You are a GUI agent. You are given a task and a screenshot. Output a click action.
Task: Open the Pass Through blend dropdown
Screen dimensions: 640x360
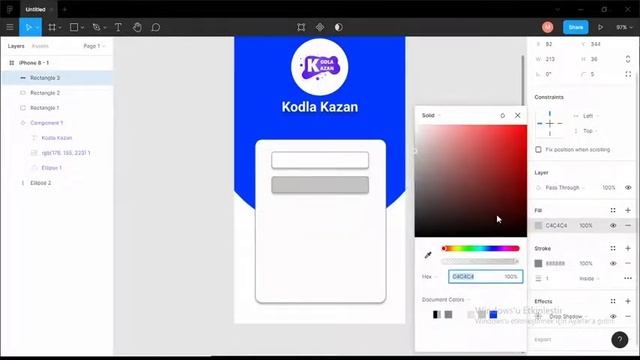coord(565,188)
